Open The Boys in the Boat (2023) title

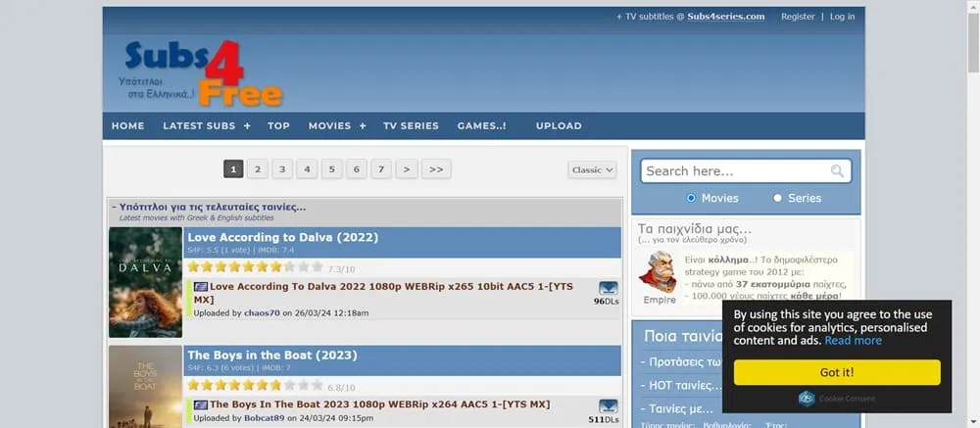pyautogui.click(x=272, y=356)
